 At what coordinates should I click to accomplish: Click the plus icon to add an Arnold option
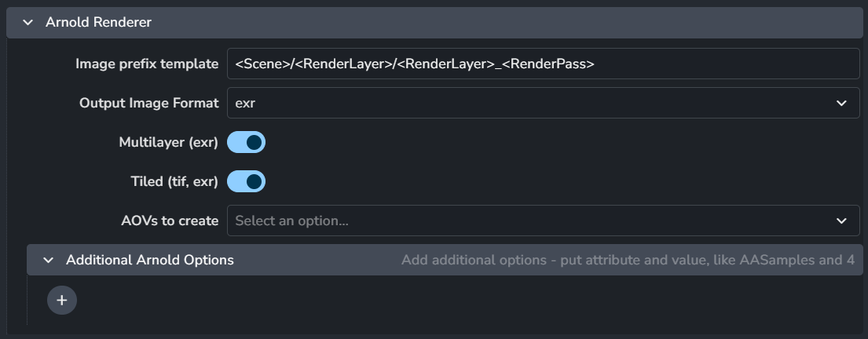point(62,300)
